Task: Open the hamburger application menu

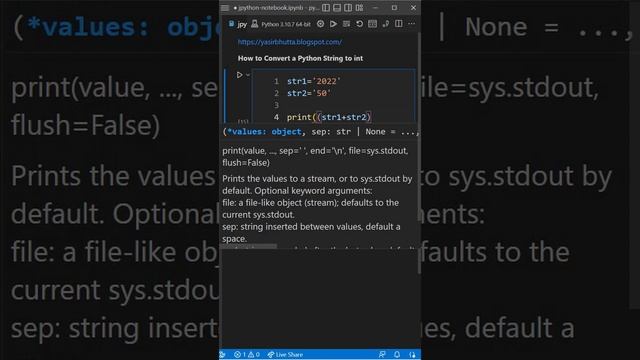Action: [225, 8]
